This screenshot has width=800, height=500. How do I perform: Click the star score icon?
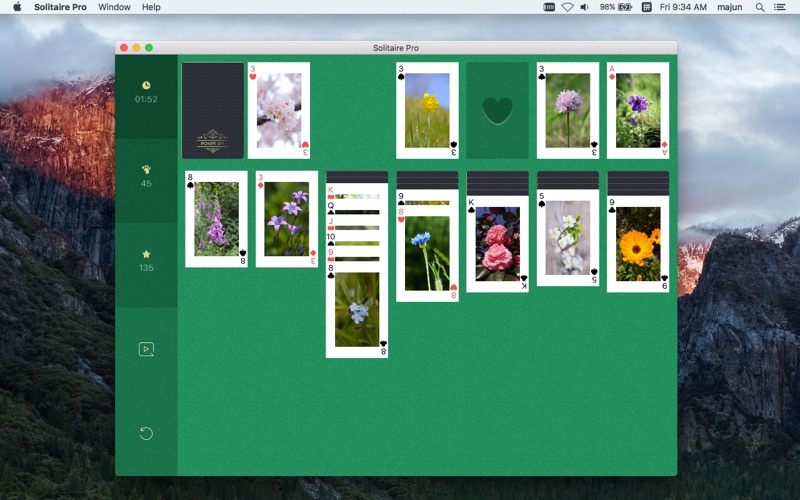(146, 254)
